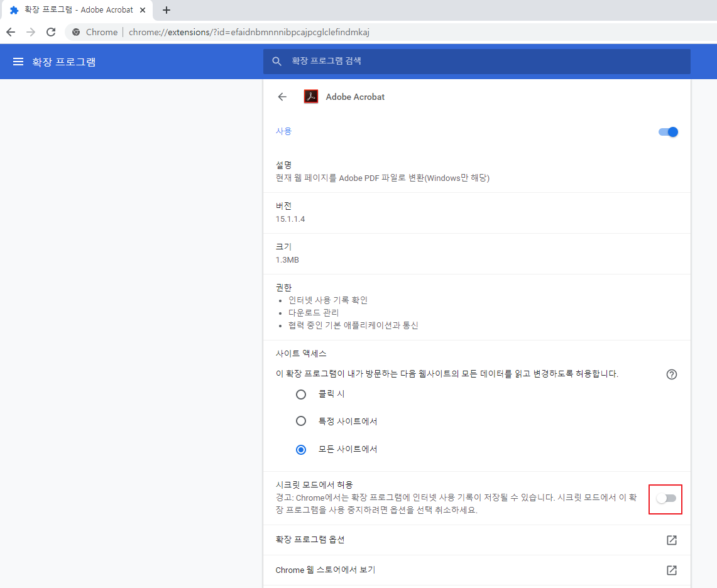Click the '인터넷 사용 기록 확인' permission
Viewport: 717px width, 588px height.
coord(328,300)
